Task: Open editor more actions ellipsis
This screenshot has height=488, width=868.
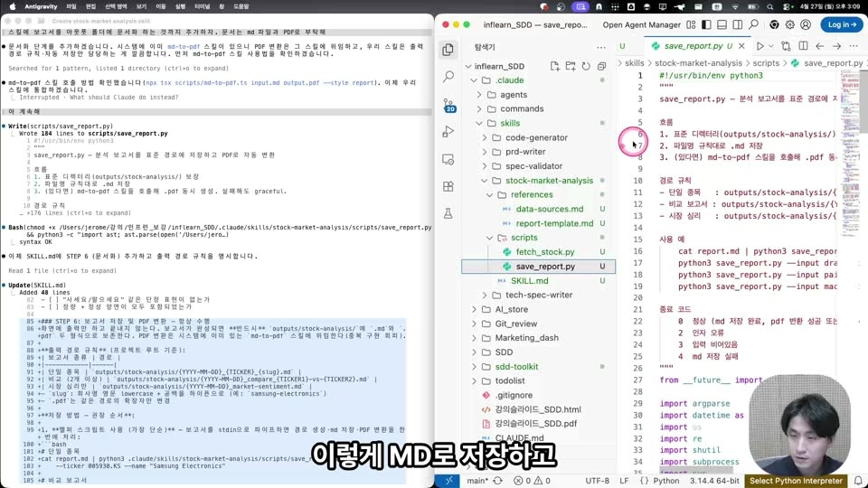Action: (x=853, y=46)
